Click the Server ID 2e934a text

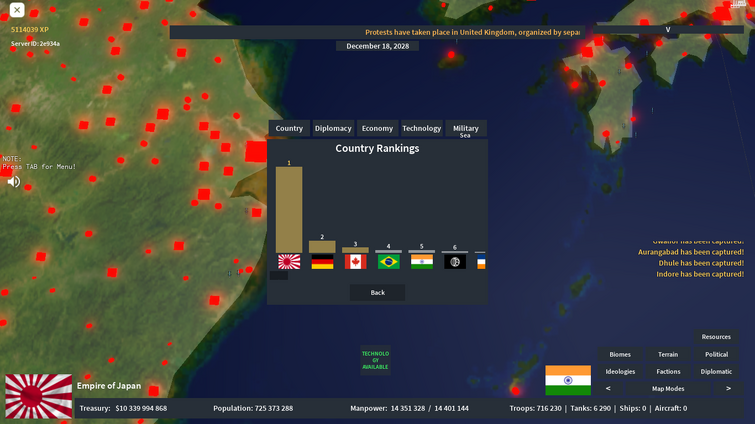pos(35,44)
